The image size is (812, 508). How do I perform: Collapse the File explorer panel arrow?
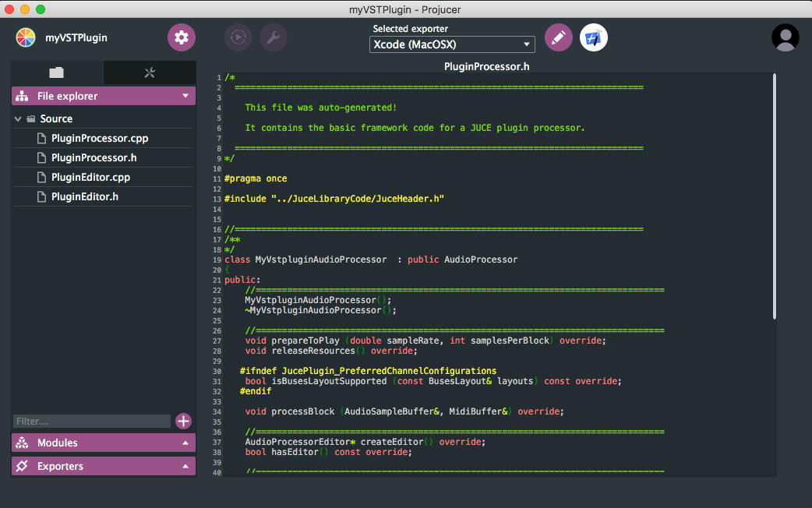pyautogui.click(x=185, y=96)
